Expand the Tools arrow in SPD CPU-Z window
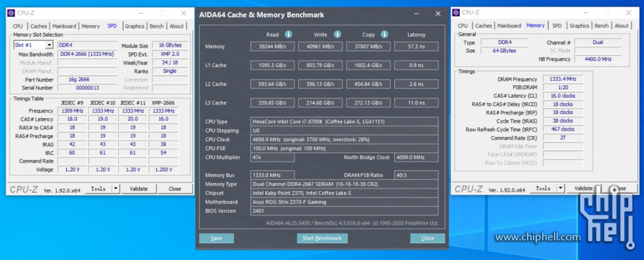The height and width of the screenshot is (260, 644). click(116, 188)
